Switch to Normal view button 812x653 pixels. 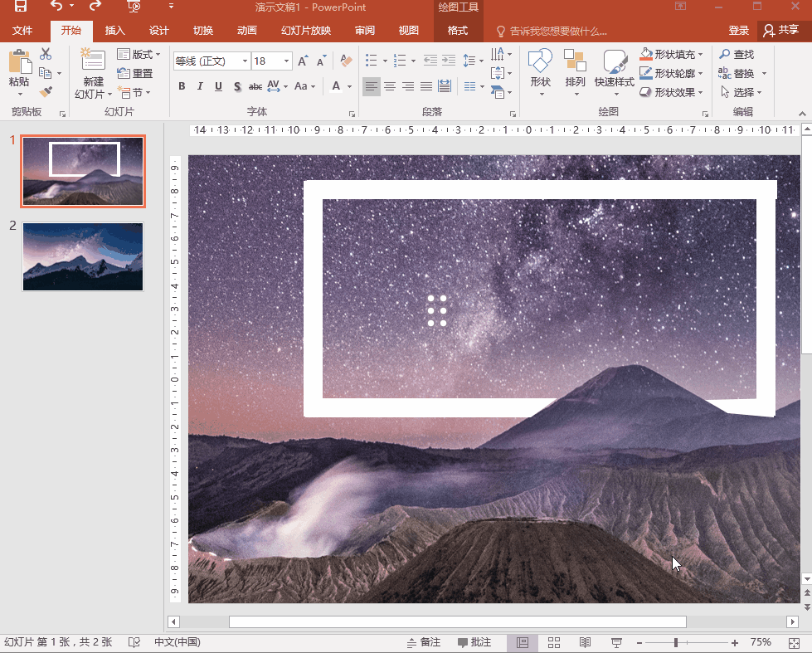(x=523, y=643)
